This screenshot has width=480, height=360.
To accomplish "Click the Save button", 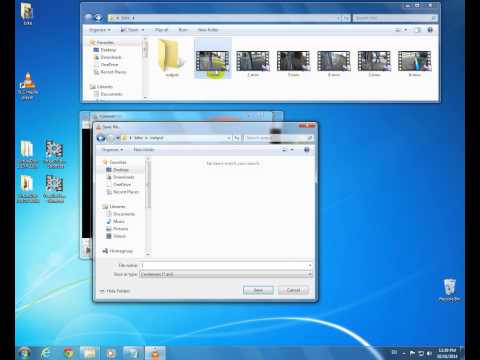I will coord(258,290).
